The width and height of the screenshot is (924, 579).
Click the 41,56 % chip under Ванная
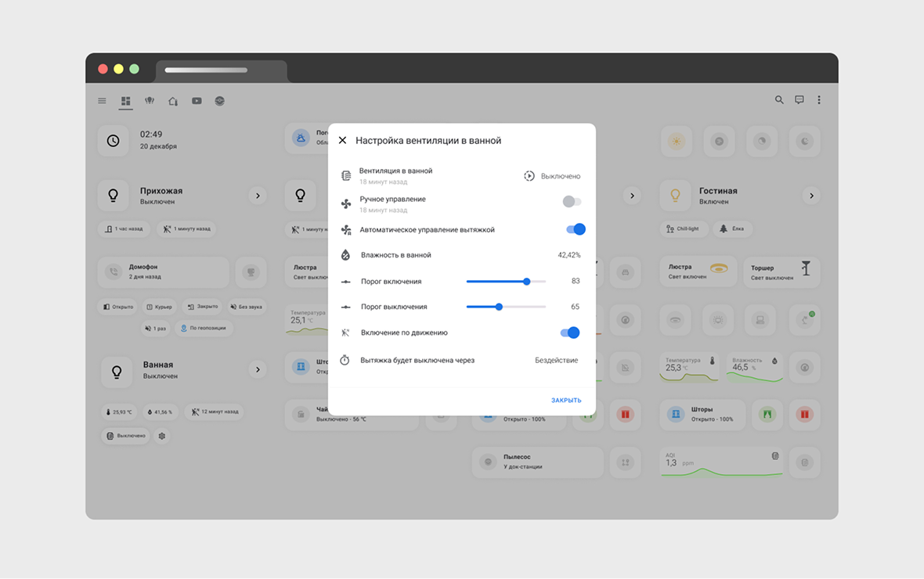[x=160, y=412]
